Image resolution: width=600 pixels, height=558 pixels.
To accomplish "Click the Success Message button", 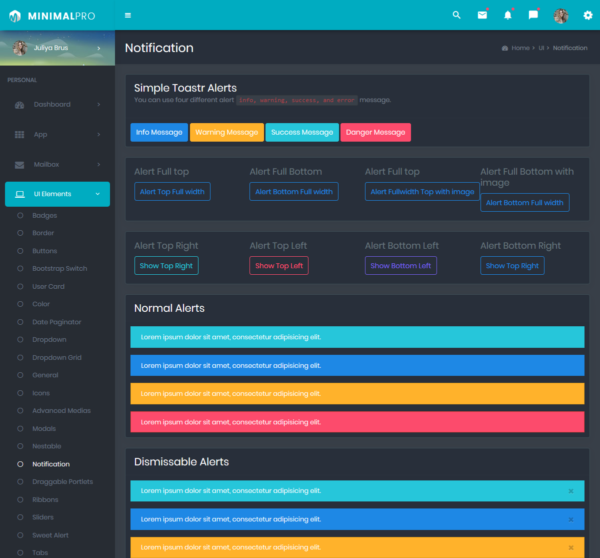I will 302,132.
